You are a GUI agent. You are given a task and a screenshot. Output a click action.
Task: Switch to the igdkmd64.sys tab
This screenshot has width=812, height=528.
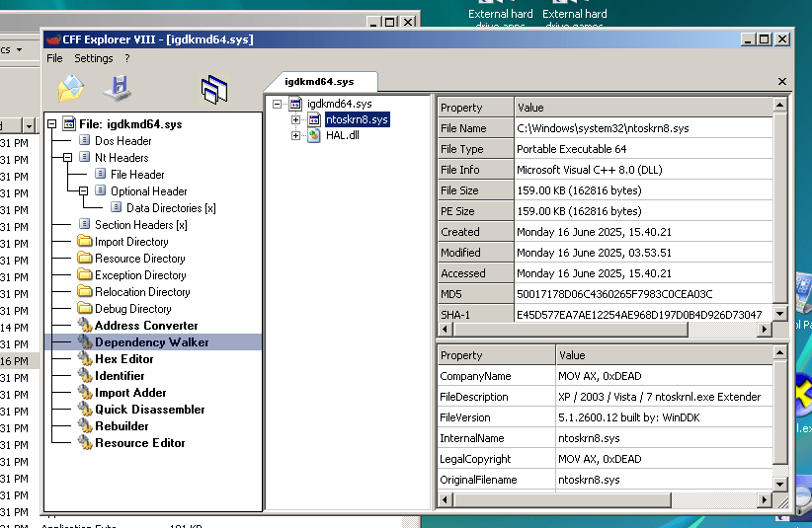point(318,82)
